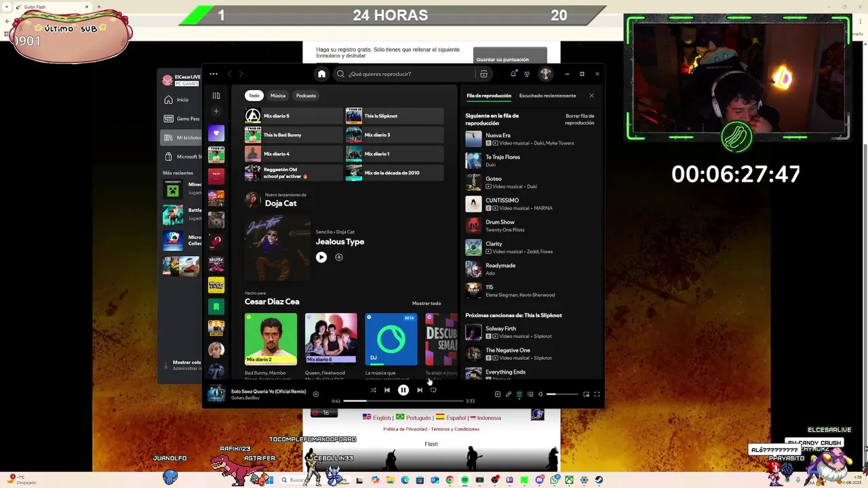868x488 pixels.
Task: Open Liked Songs purple heart tile
Action: coord(216,133)
